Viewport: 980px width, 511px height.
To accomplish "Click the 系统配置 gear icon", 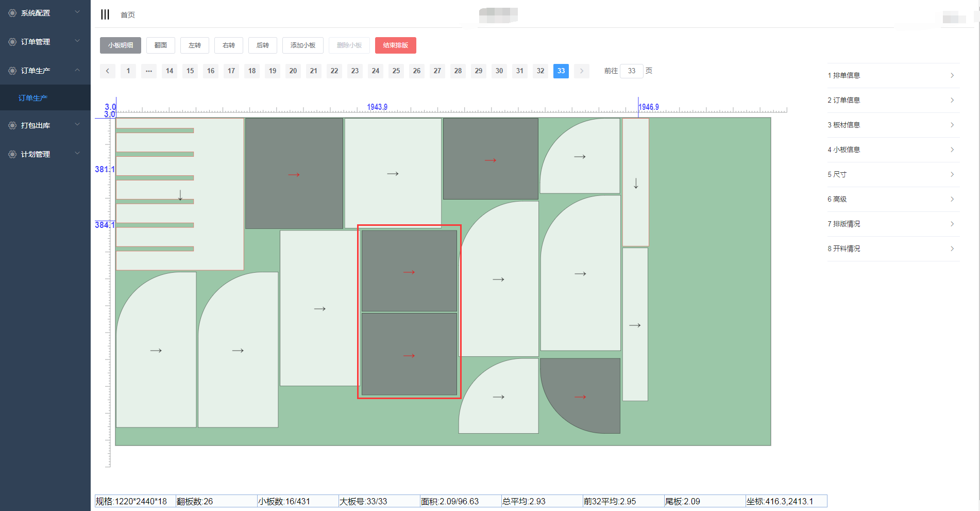I will [x=12, y=13].
